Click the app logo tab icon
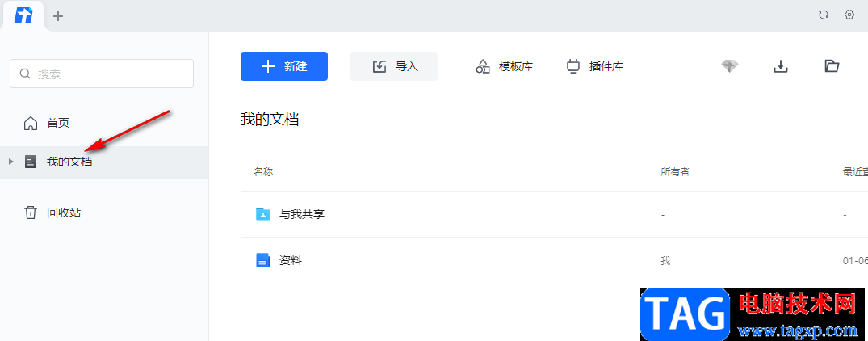868x341 pixels. (x=23, y=15)
